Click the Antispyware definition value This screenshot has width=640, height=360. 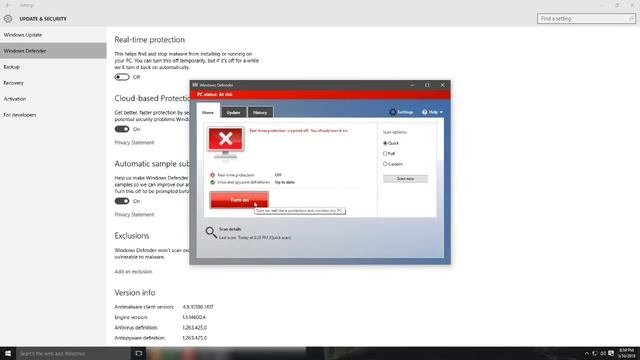click(195, 338)
